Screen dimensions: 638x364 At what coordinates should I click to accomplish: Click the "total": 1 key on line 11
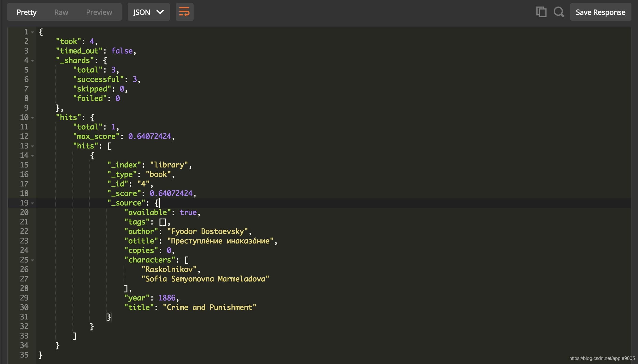(88, 127)
